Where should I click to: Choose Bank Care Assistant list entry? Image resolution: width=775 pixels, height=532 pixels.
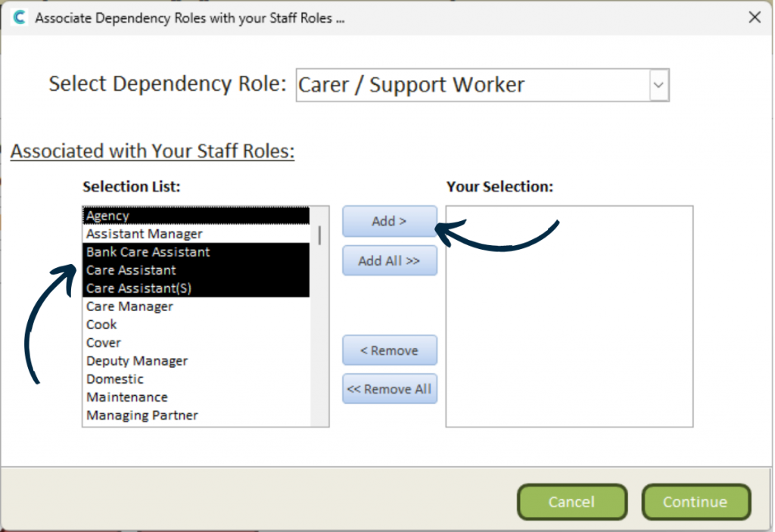pos(148,252)
